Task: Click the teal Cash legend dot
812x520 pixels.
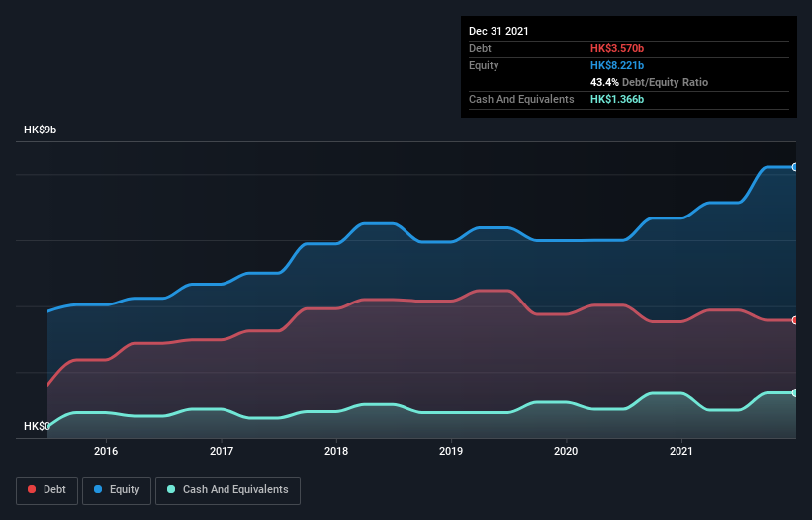Action: 171,489
